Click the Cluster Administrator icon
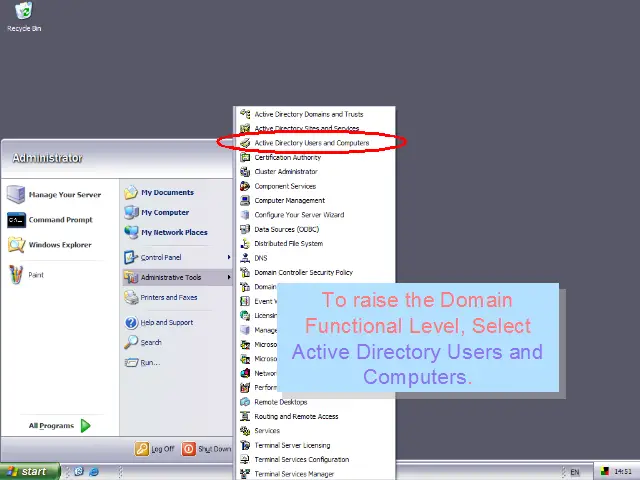Viewport: 640px width, 480px height. (x=245, y=171)
